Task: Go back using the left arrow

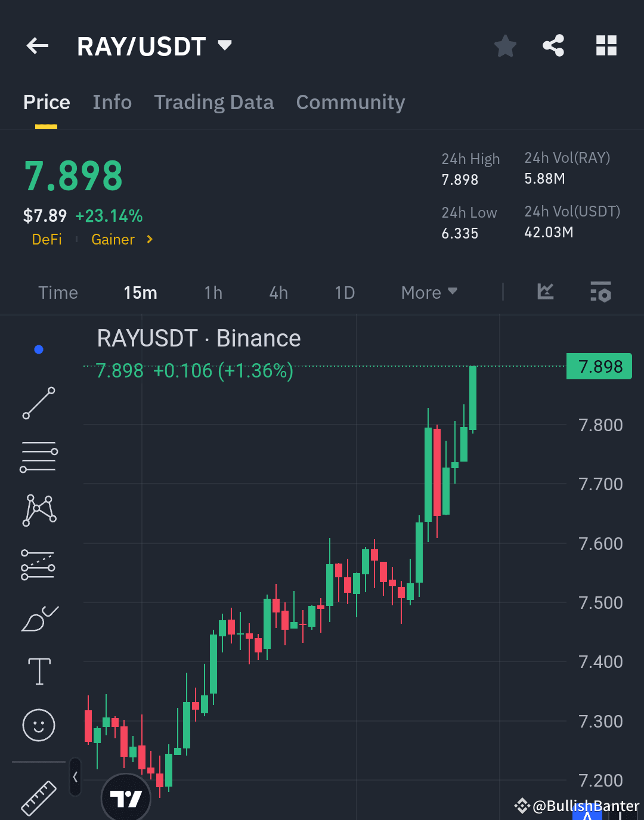Action: (38, 45)
